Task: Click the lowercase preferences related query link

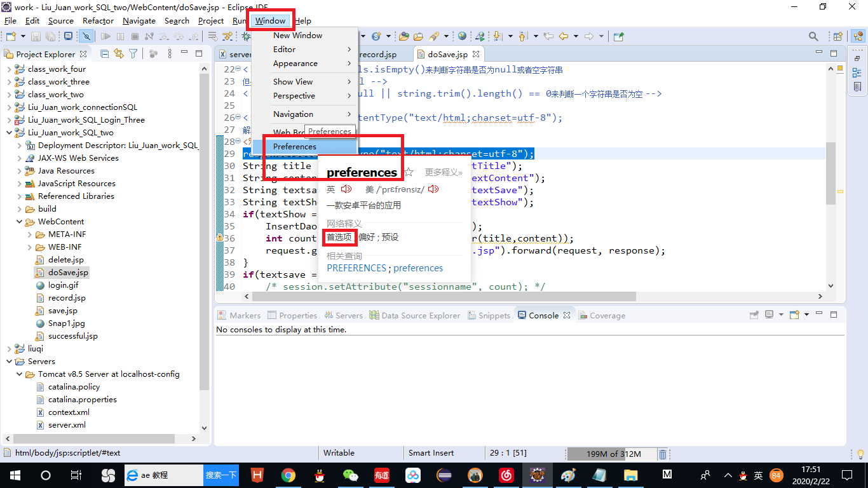Action: pos(418,268)
